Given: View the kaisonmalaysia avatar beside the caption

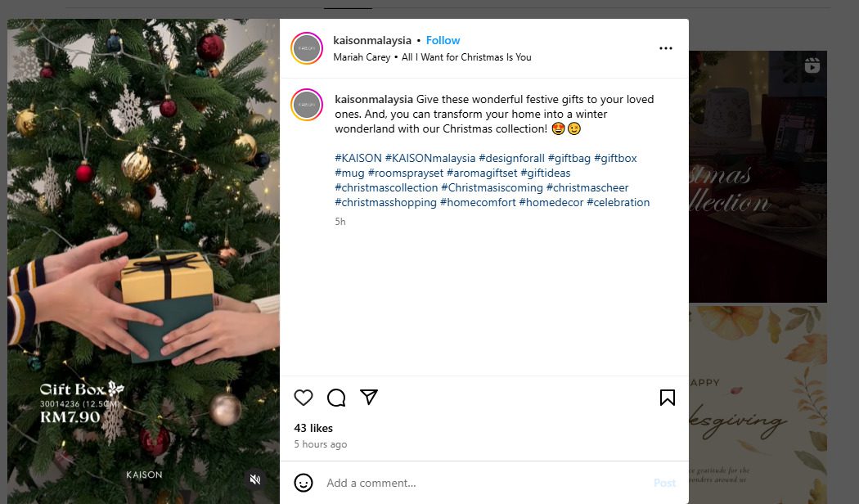Looking at the screenshot, I should [x=308, y=105].
